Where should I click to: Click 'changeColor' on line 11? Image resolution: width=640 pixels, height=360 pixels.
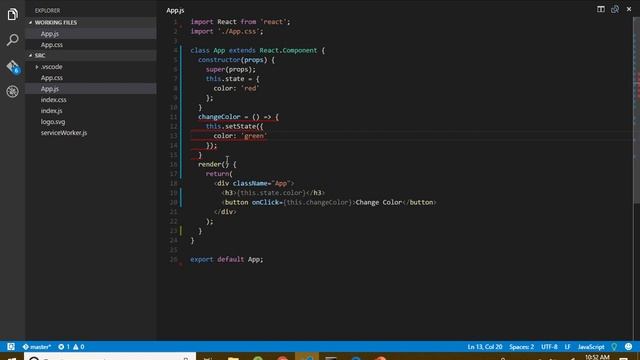(219, 117)
